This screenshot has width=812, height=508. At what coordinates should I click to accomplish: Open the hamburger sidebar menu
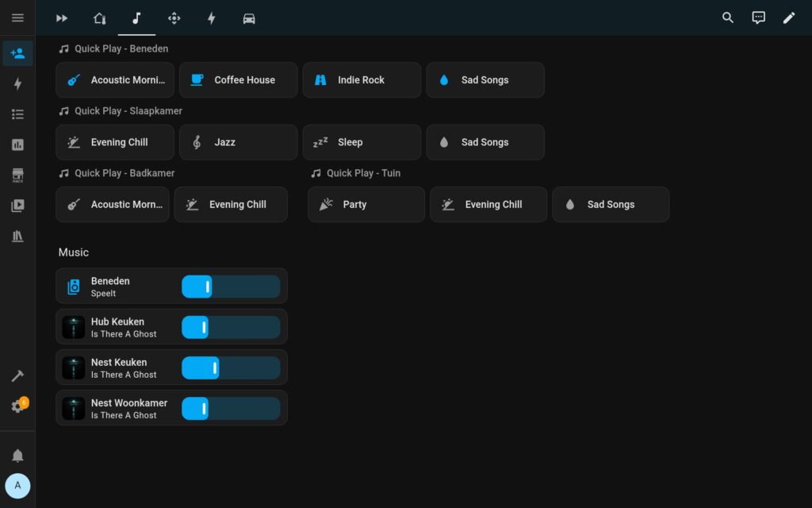[x=17, y=17]
